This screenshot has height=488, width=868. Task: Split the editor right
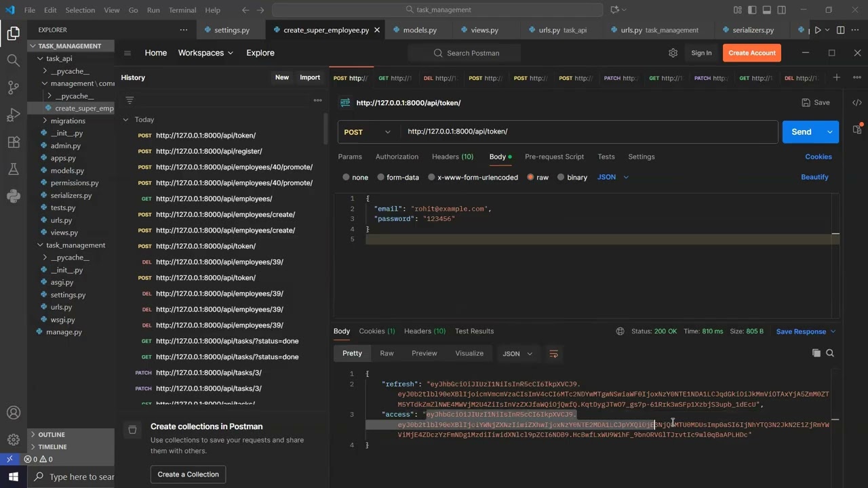point(840,30)
